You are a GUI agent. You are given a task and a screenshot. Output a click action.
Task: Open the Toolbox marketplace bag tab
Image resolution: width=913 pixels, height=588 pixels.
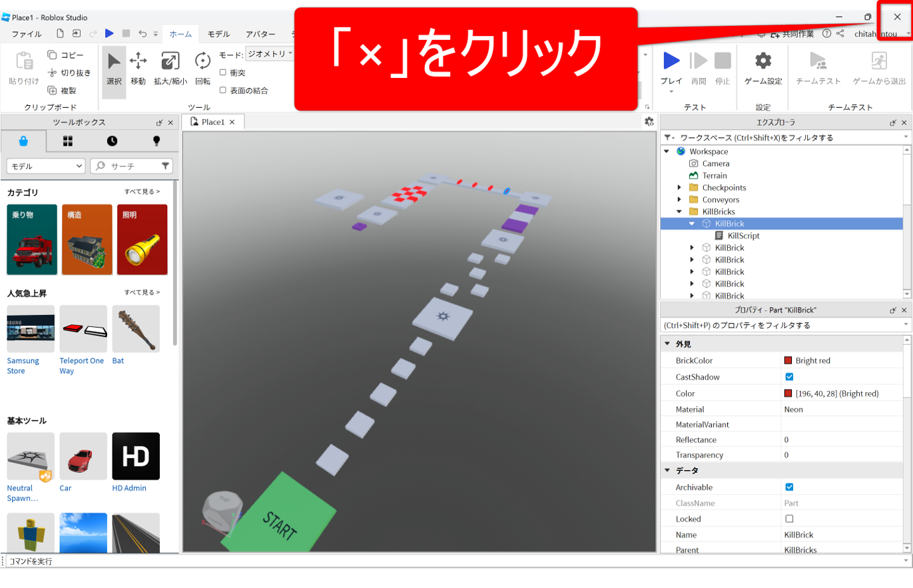point(23,141)
